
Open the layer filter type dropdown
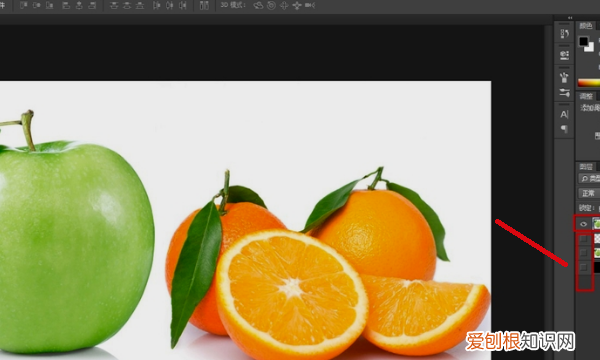click(589, 179)
